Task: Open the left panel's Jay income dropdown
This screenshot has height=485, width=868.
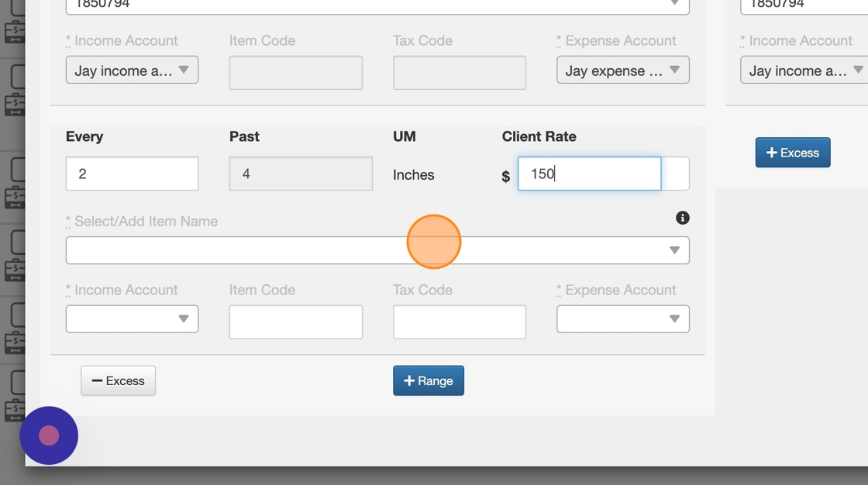Action: point(132,71)
